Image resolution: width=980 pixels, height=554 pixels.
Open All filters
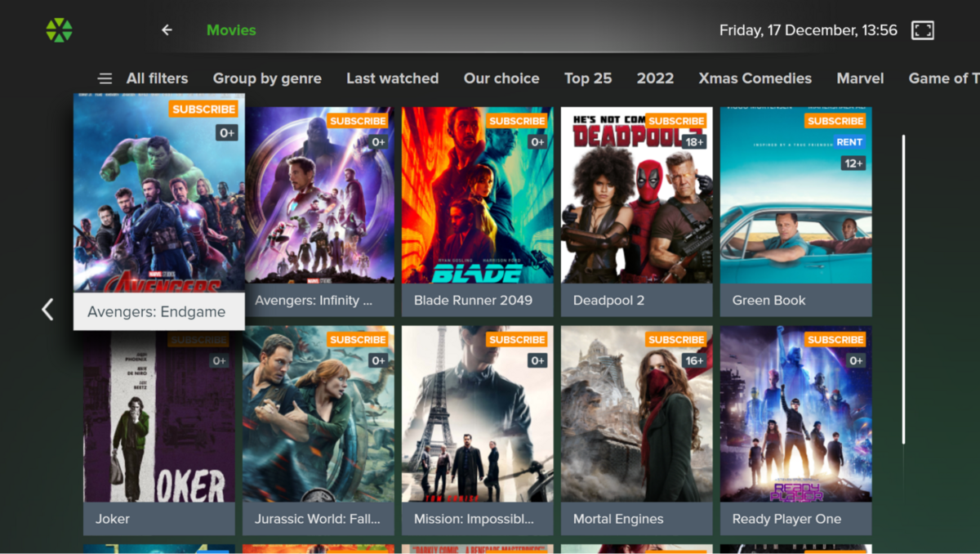(x=157, y=78)
